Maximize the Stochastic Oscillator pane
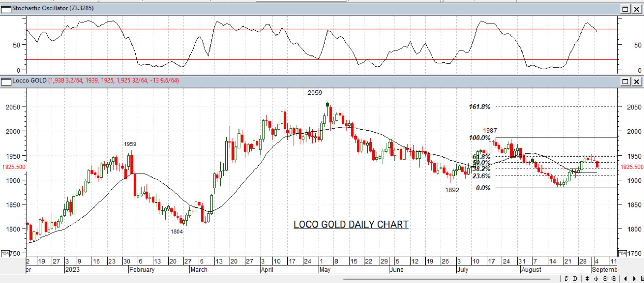The width and height of the screenshot is (644, 283). coord(625,9)
